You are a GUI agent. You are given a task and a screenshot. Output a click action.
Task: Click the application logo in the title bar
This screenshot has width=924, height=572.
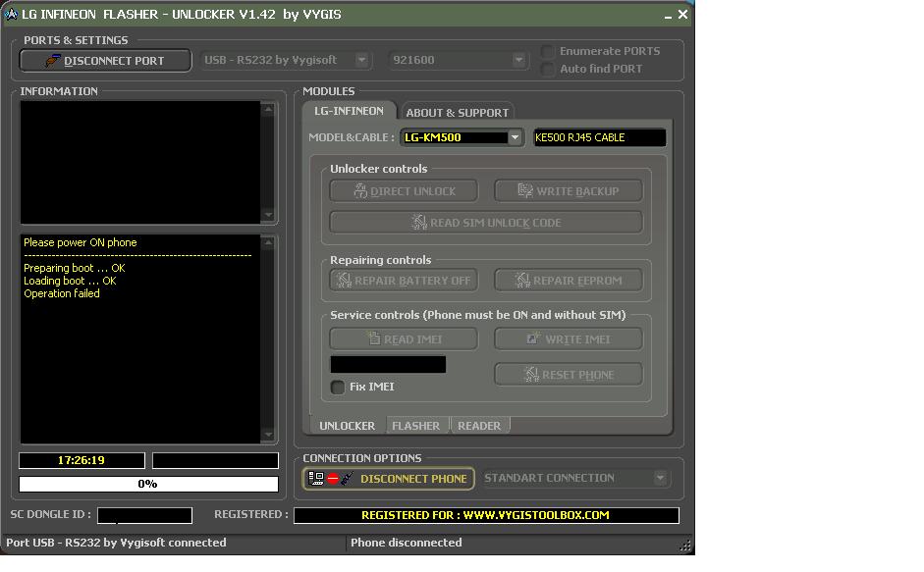pos(11,14)
